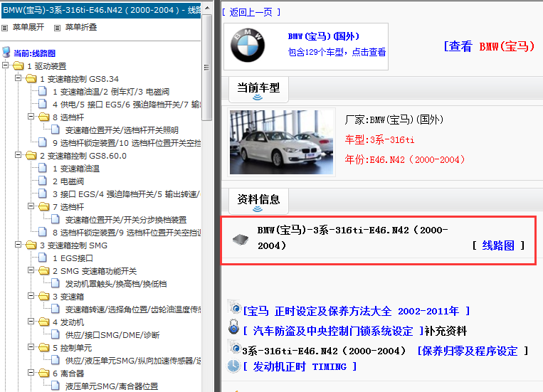Click the folder icon beside 1 驱动装置
This screenshot has height=392, width=543.
18,65
